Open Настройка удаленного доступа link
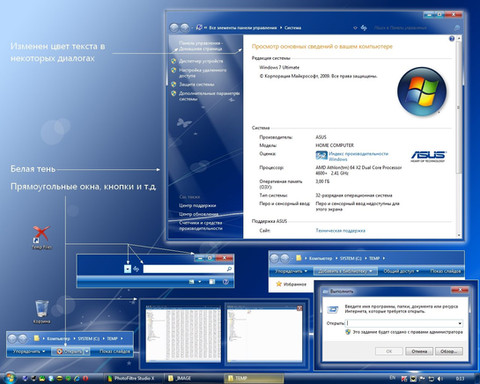The height and width of the screenshot is (384, 480). pos(202,73)
